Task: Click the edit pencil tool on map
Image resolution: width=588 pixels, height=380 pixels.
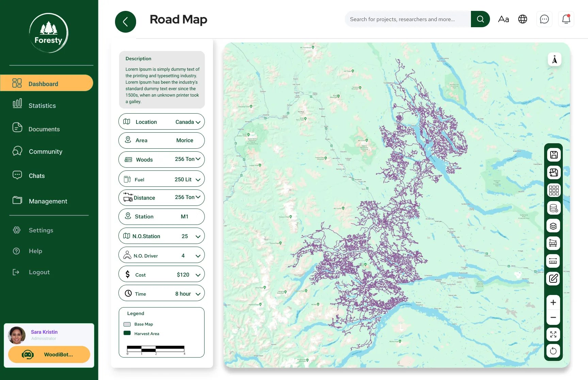Action: 554,279
